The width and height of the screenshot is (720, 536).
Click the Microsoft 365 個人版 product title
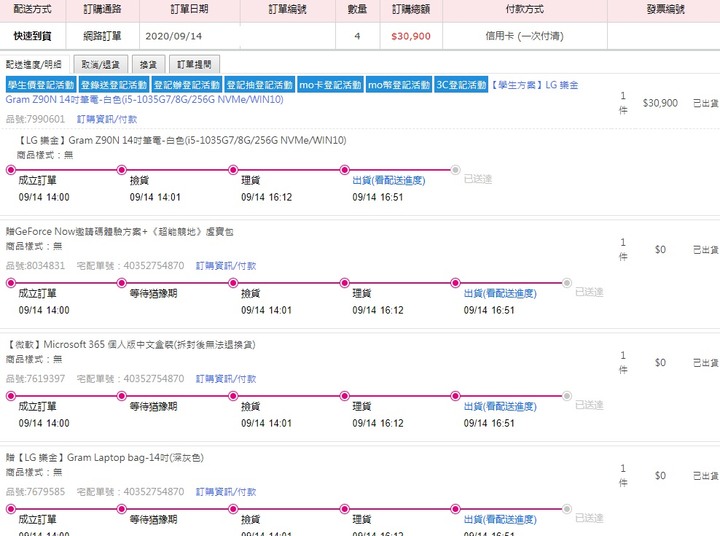131,344
